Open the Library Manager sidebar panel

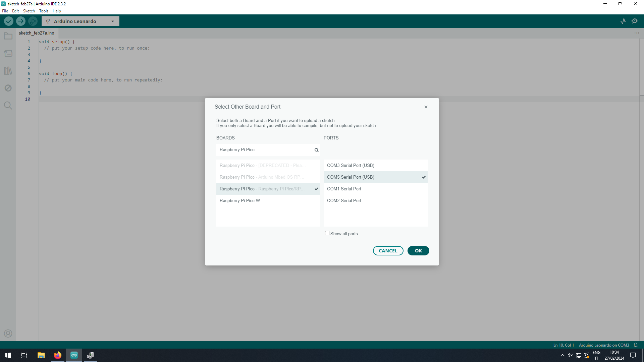pos(8,71)
